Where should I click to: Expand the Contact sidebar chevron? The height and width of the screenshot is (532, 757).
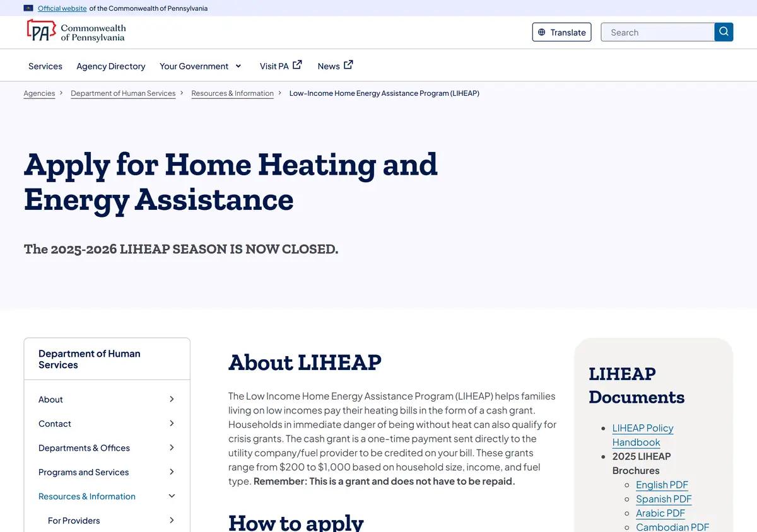(172, 424)
